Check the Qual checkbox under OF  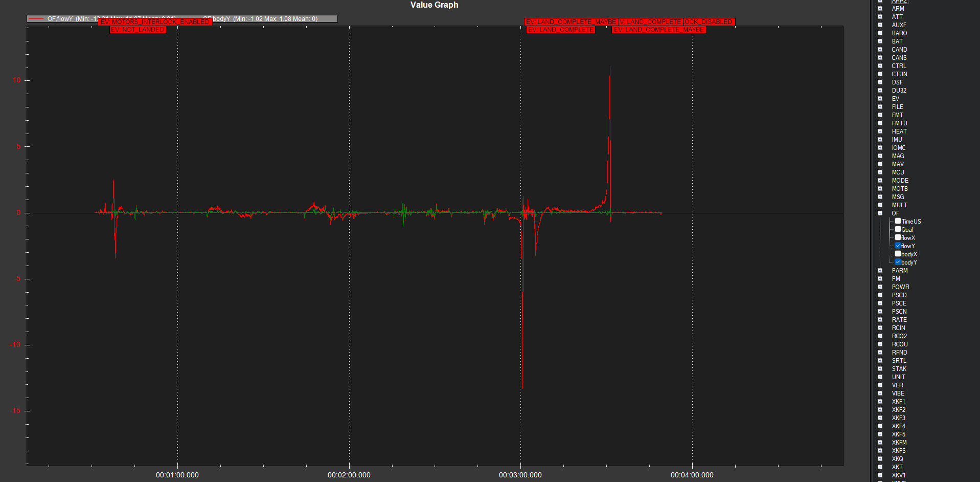[x=898, y=229]
